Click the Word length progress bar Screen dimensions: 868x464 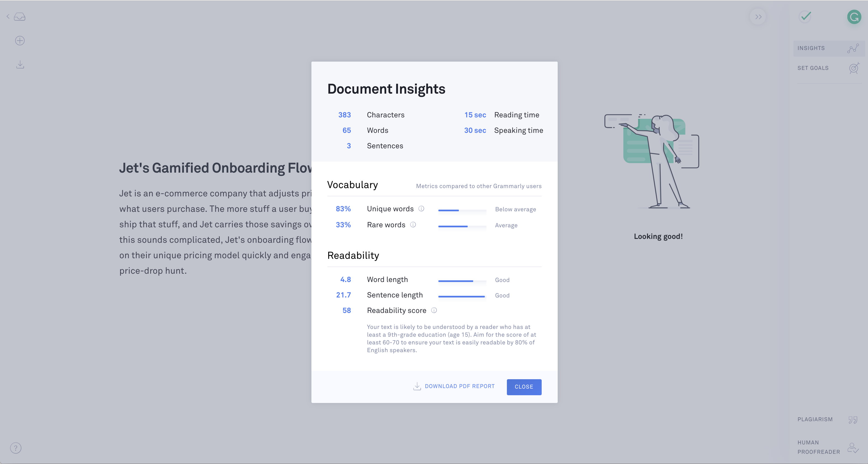tap(462, 281)
